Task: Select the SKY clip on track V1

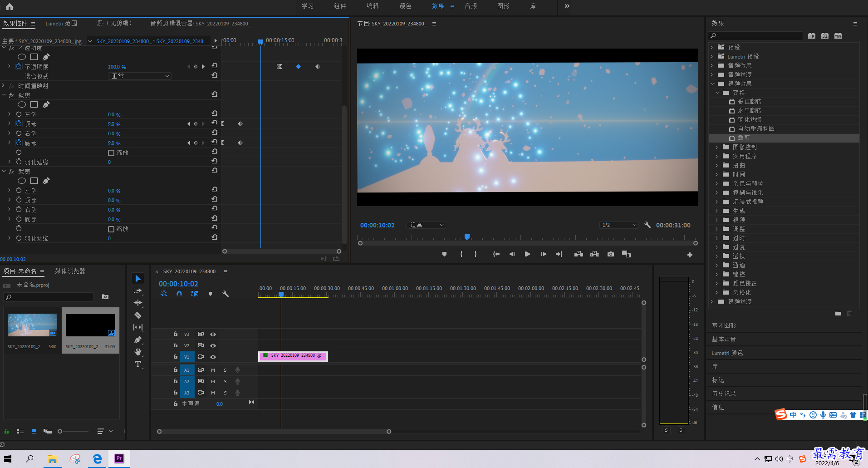Action: tap(293, 357)
